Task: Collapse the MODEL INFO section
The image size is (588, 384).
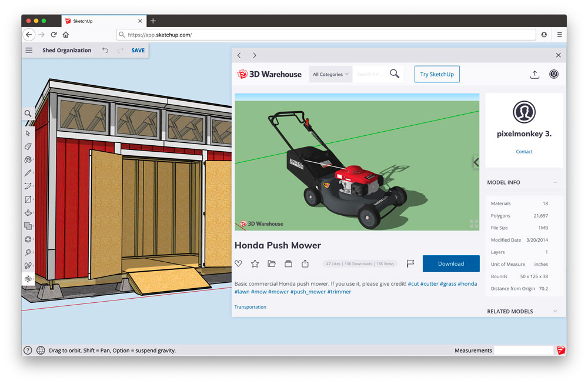Action: 555,182
